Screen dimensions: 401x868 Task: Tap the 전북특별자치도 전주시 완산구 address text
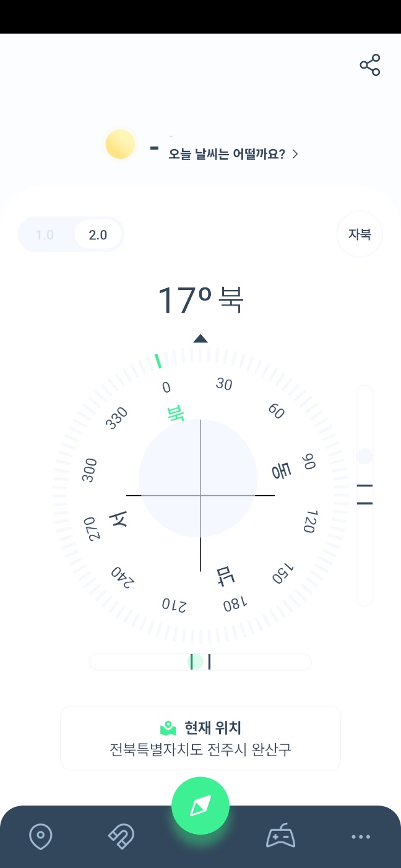click(200, 750)
